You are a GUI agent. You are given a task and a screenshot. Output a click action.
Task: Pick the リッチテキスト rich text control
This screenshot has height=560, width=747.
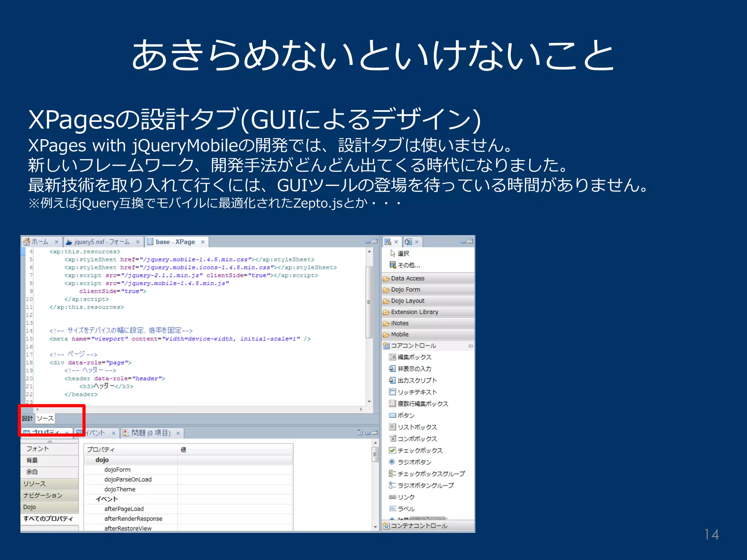(413, 392)
